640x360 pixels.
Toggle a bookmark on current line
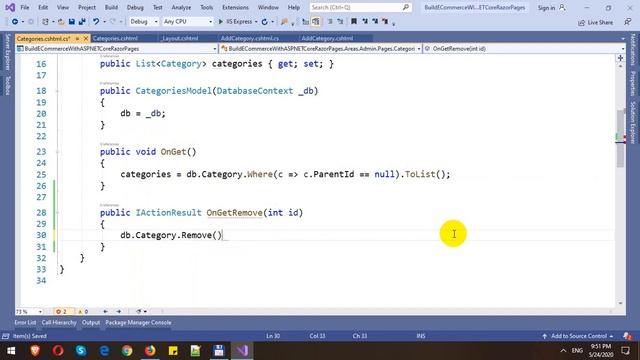354,22
